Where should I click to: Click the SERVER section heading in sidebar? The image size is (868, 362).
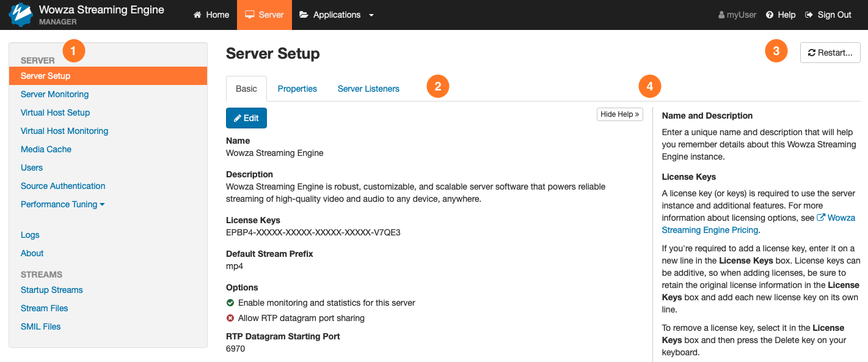coord(38,61)
